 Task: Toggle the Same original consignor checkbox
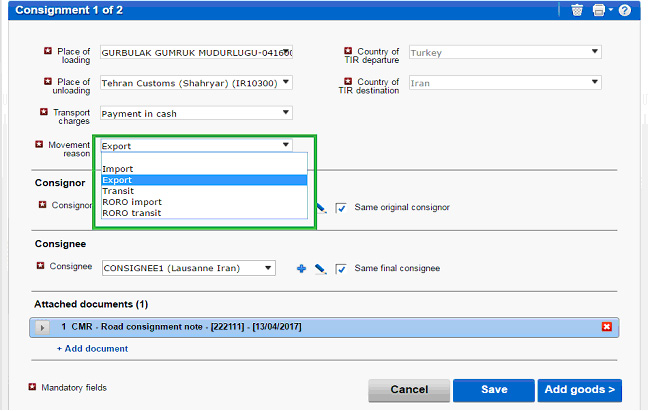(x=341, y=207)
